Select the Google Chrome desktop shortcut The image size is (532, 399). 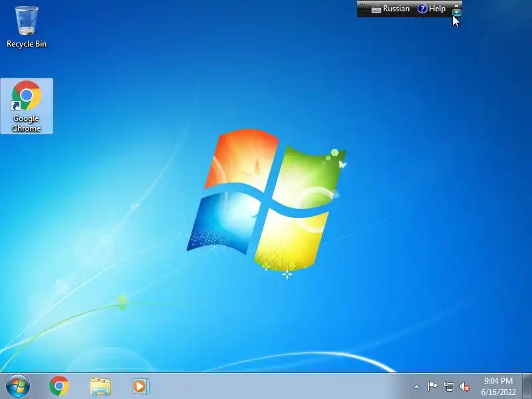(27, 106)
